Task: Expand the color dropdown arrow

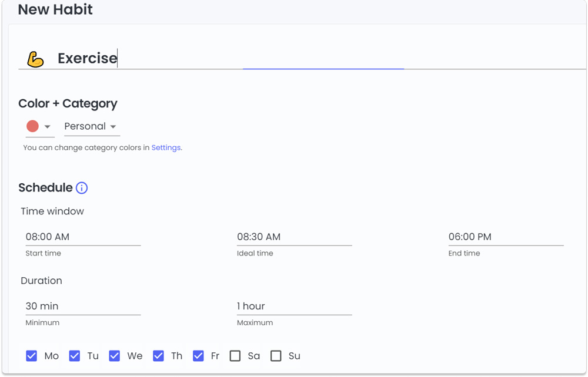Action: click(x=48, y=127)
